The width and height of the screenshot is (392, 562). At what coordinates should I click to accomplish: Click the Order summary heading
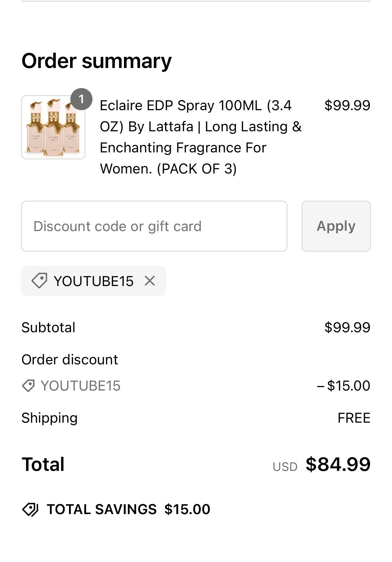96,61
